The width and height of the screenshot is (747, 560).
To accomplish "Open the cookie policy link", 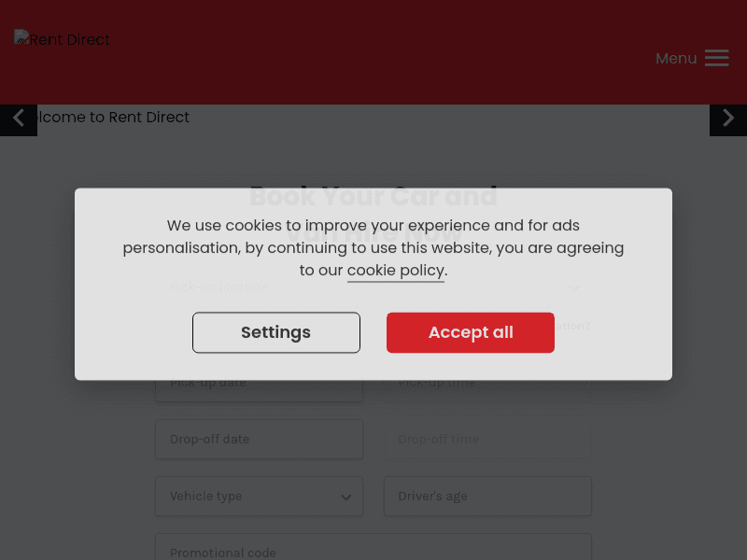I will (x=395, y=271).
